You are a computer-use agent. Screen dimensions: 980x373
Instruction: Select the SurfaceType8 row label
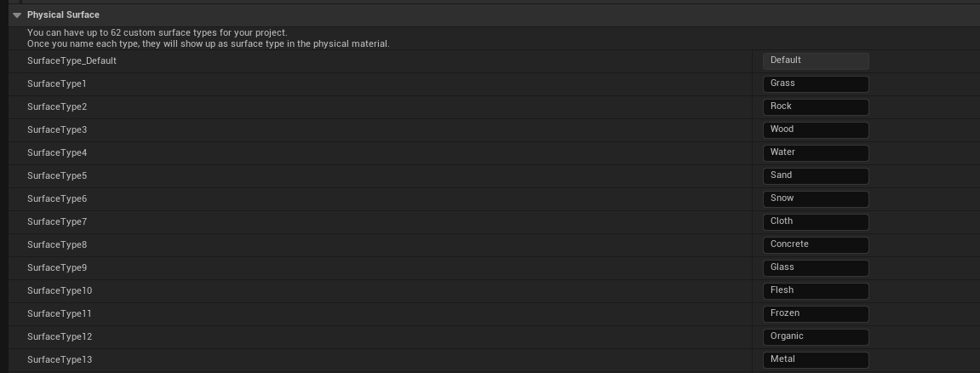[x=57, y=245]
